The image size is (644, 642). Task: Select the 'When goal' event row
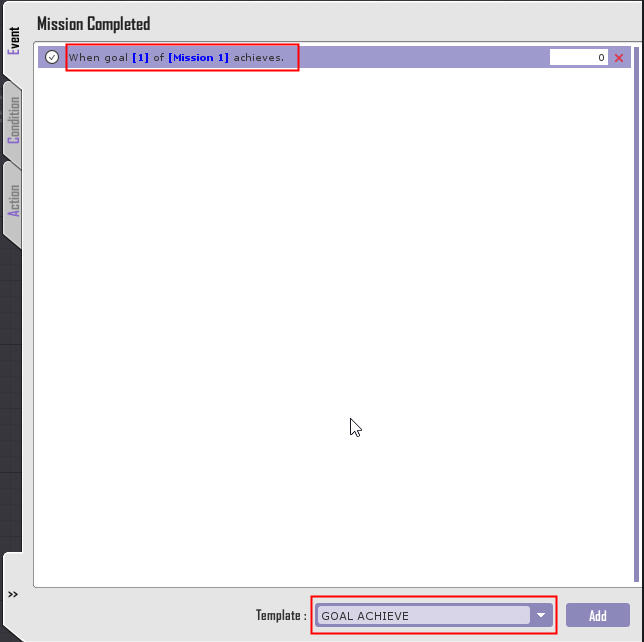click(334, 57)
